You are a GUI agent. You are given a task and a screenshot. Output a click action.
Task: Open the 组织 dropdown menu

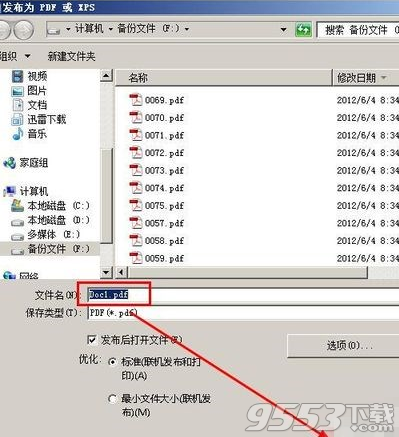15,56
